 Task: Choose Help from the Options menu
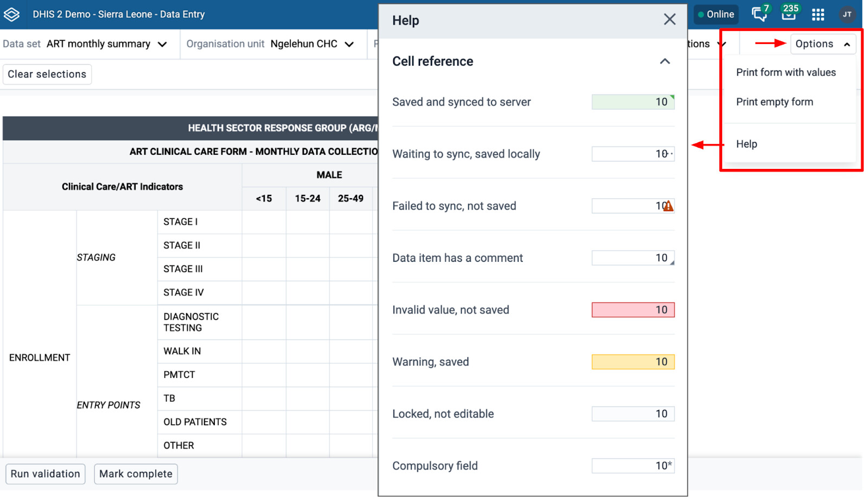(x=746, y=144)
